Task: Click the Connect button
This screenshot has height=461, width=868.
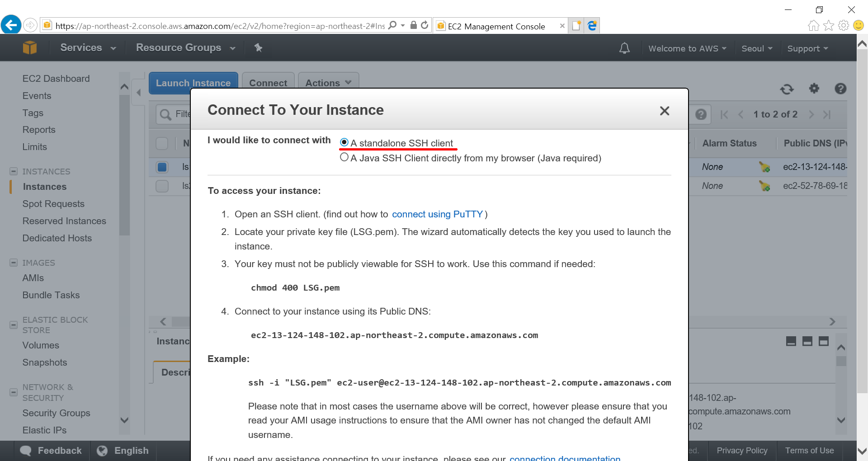Action: tap(268, 83)
